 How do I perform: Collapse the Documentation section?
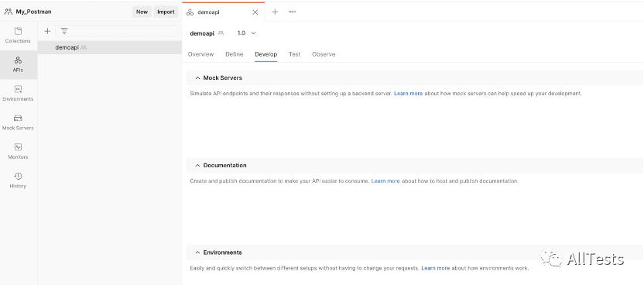(197, 165)
